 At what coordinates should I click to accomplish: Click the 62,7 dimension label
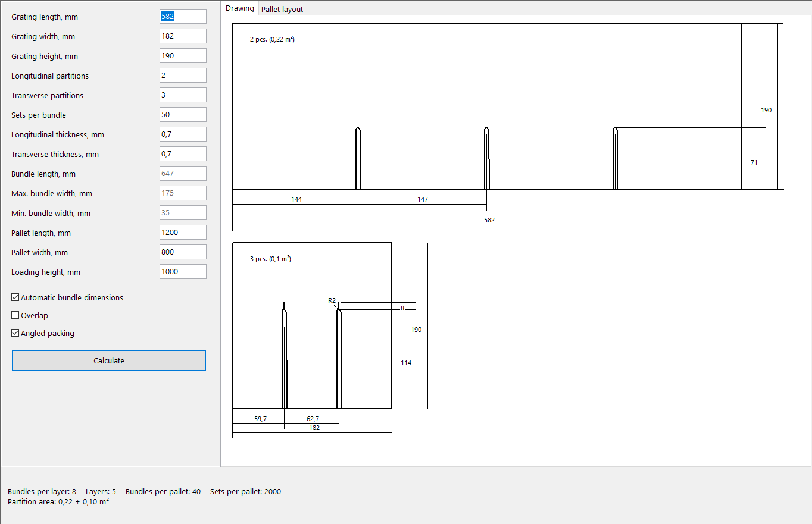313,419
